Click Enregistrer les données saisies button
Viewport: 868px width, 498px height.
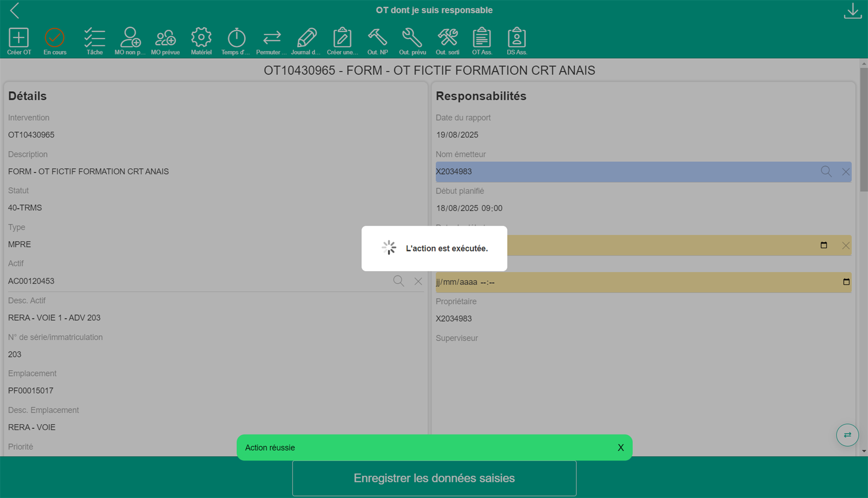click(x=434, y=478)
